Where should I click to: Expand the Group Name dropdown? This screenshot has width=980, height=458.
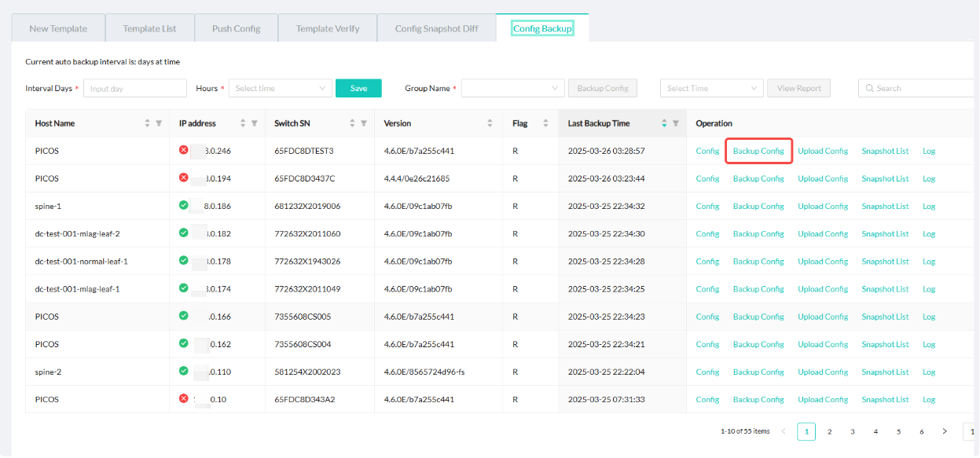click(x=512, y=89)
